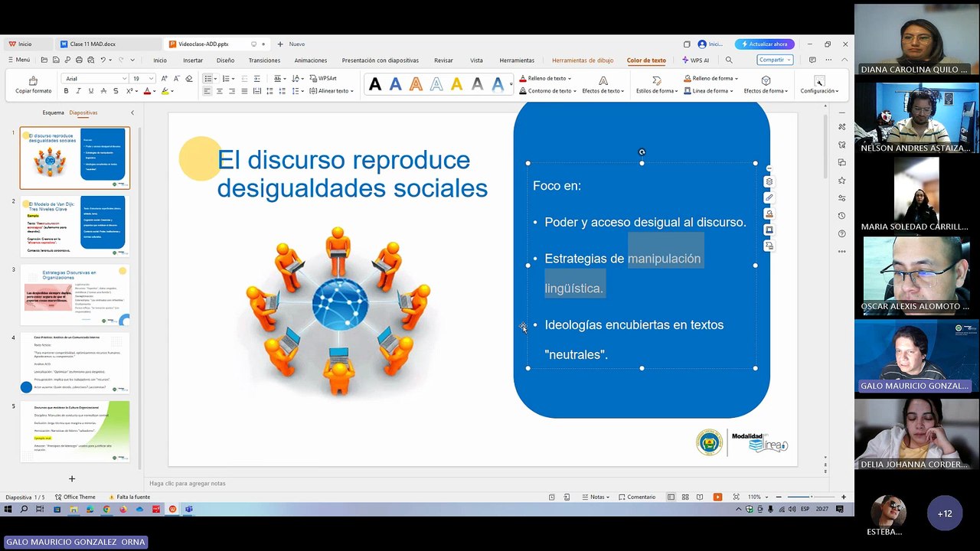Click the undo arrow icon
Viewport: 980px width, 551px height.
click(x=103, y=60)
